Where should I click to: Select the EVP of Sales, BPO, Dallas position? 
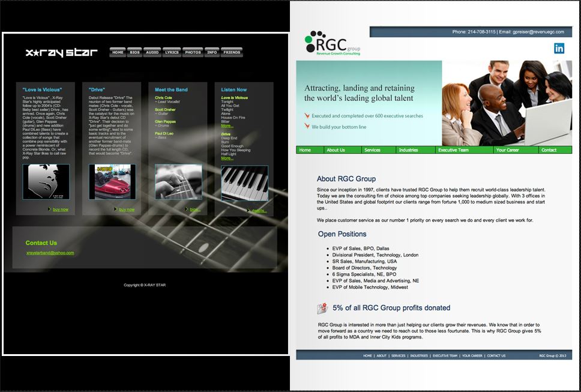(x=361, y=249)
